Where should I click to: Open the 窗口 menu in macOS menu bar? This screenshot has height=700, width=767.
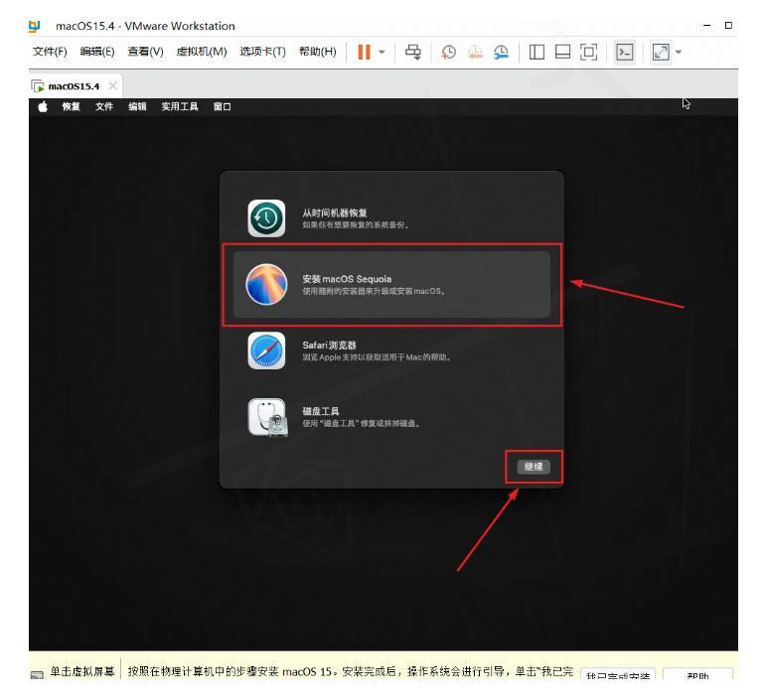coord(223,106)
